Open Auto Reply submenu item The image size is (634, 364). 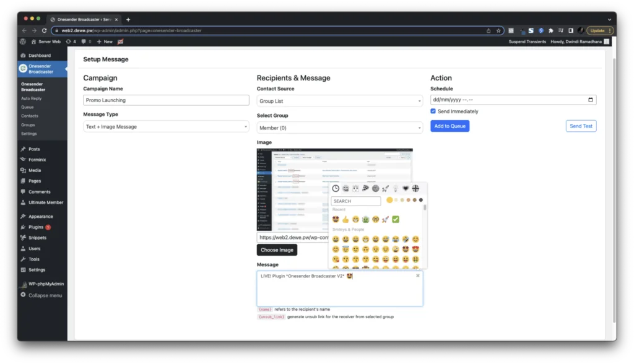pyautogui.click(x=31, y=98)
